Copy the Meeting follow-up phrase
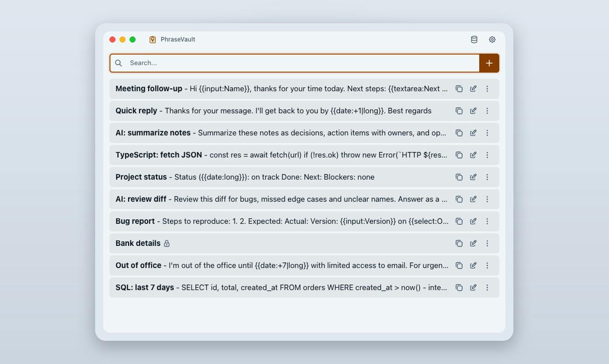 coord(459,89)
